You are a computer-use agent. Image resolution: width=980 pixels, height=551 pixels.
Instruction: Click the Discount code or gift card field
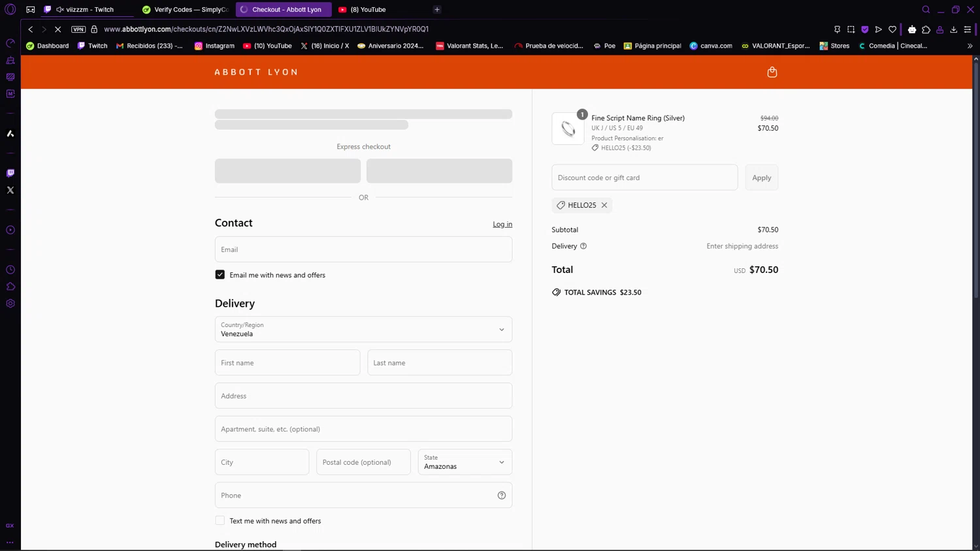tap(645, 178)
